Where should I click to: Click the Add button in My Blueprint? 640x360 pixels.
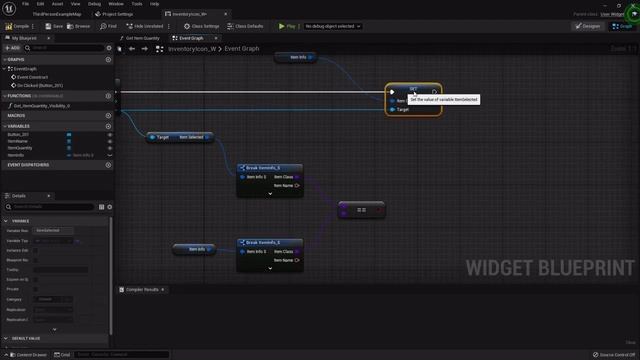pyautogui.click(x=12, y=48)
